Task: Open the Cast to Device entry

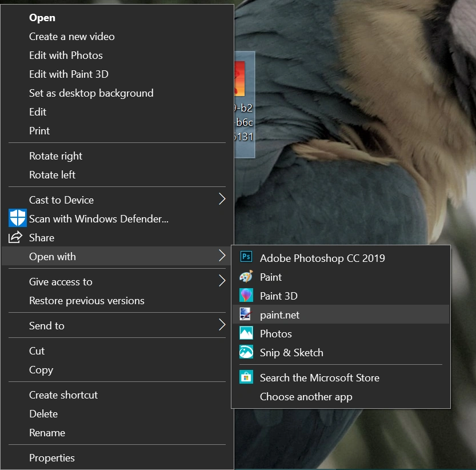Action: point(117,200)
